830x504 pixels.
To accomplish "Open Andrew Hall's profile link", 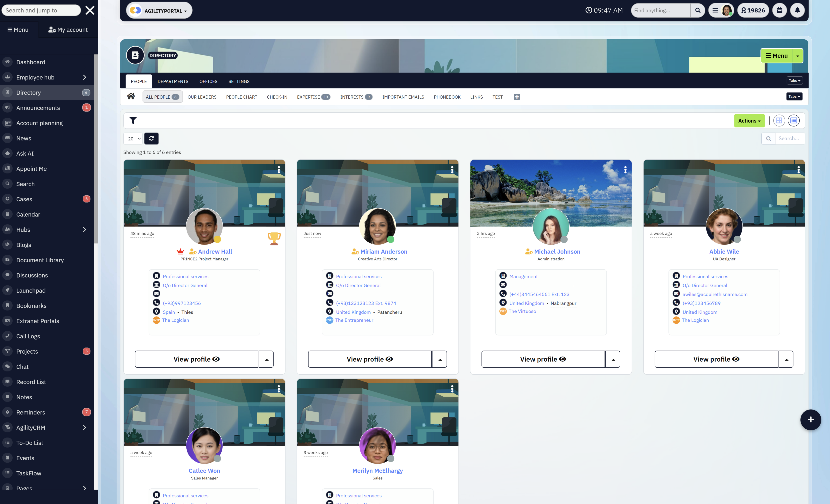I will tap(215, 251).
